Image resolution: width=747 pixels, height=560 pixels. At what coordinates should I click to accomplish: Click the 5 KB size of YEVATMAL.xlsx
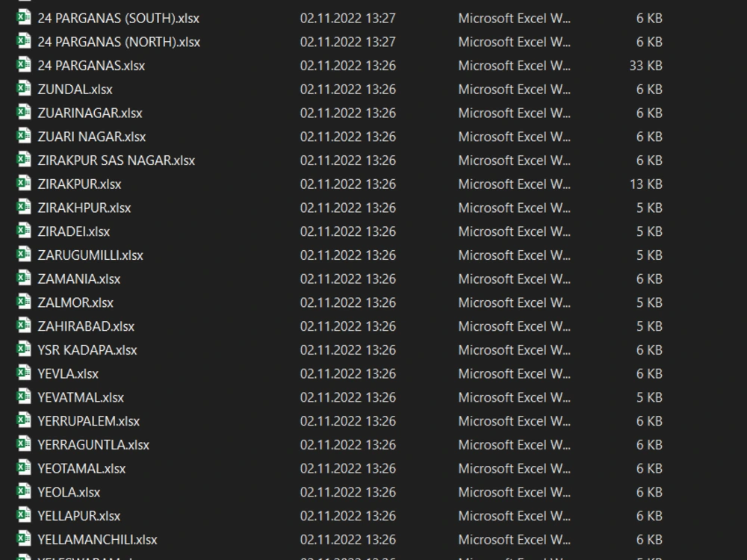tap(649, 398)
